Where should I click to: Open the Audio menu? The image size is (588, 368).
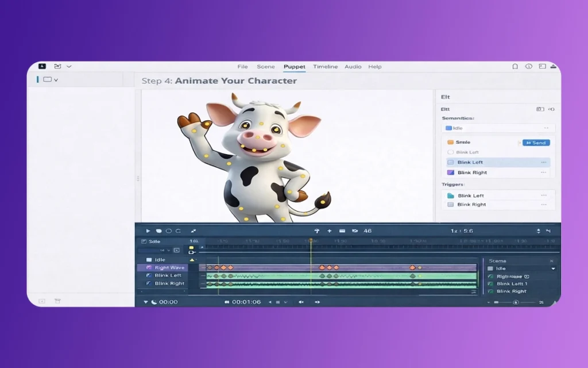click(353, 67)
